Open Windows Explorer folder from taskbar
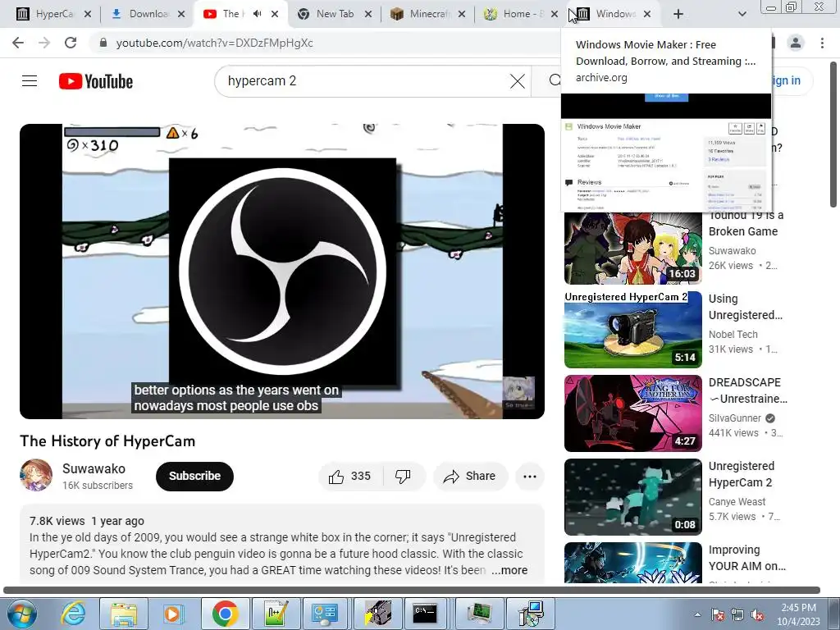The width and height of the screenshot is (840, 630). pyautogui.click(x=124, y=614)
